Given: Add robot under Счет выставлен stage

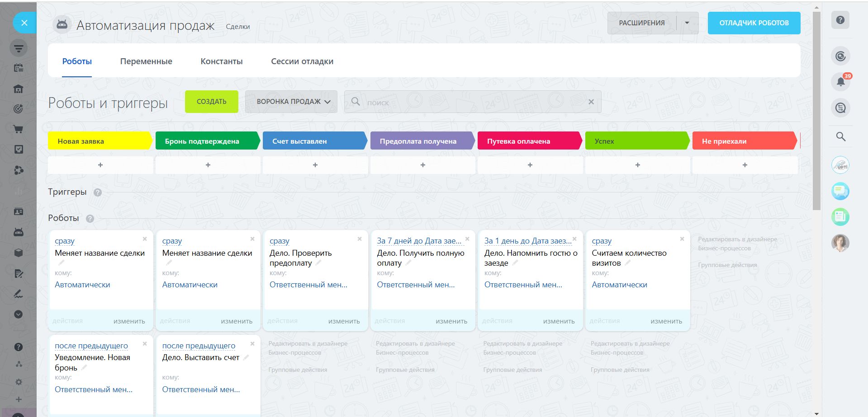Looking at the screenshot, I should [x=315, y=165].
